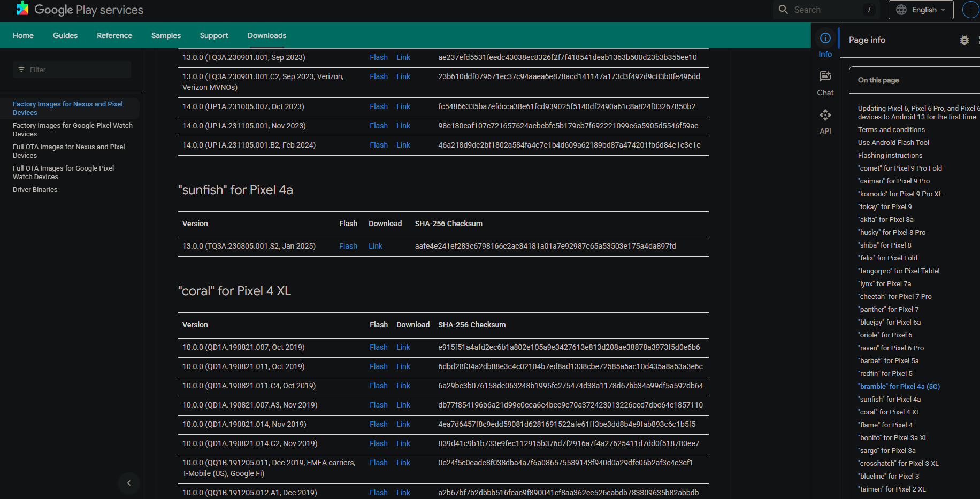Jump to Flashing instructions in On this page
This screenshot has width=980, height=499.
[890, 156]
